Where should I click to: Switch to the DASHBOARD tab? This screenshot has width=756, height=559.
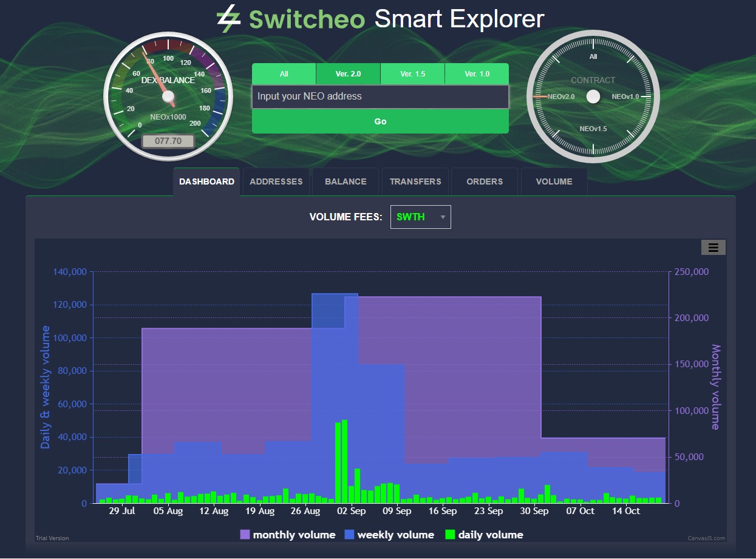click(206, 181)
